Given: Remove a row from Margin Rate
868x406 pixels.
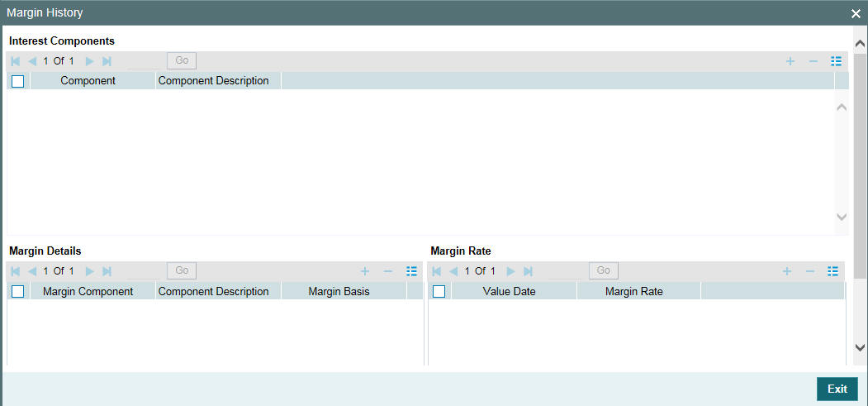Looking at the screenshot, I should [x=810, y=271].
